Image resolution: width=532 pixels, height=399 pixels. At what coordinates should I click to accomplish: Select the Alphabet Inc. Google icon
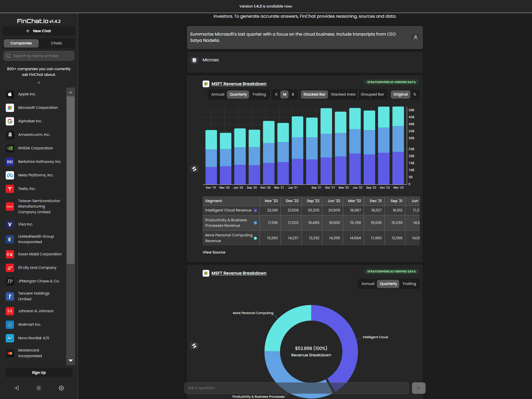(10, 121)
